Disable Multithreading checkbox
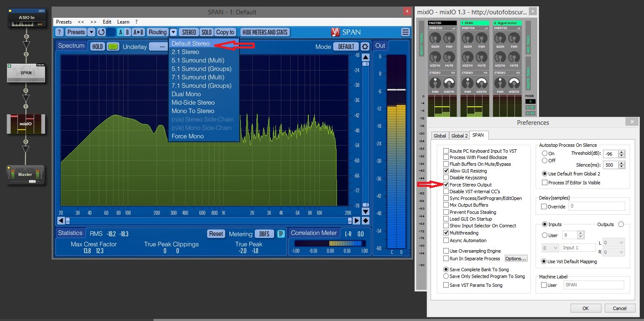This screenshot has height=321, width=644. pos(446,233)
